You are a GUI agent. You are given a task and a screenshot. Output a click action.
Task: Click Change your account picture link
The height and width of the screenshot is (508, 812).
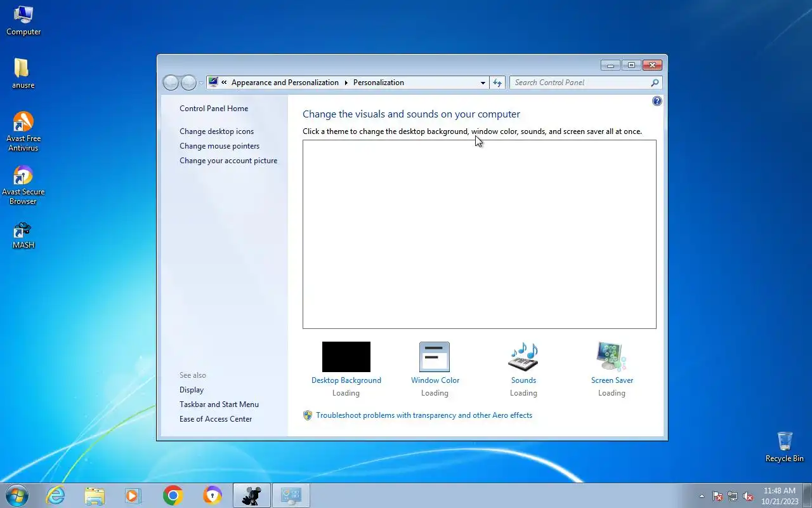click(228, 161)
